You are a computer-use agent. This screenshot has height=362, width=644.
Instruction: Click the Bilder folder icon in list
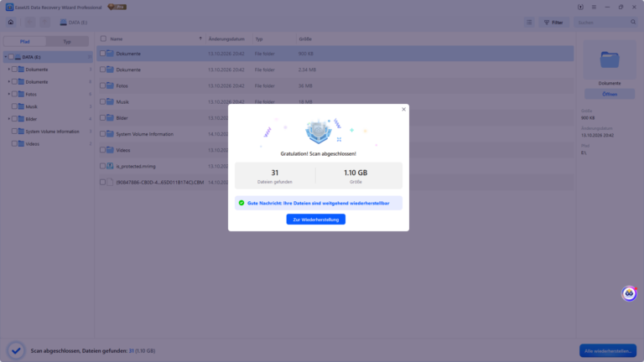point(110,118)
